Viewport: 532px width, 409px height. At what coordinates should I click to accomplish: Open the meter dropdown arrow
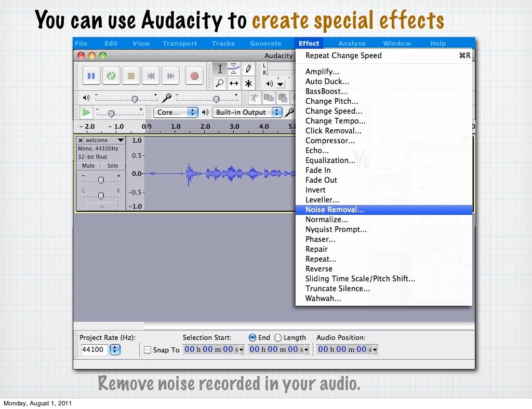click(280, 84)
